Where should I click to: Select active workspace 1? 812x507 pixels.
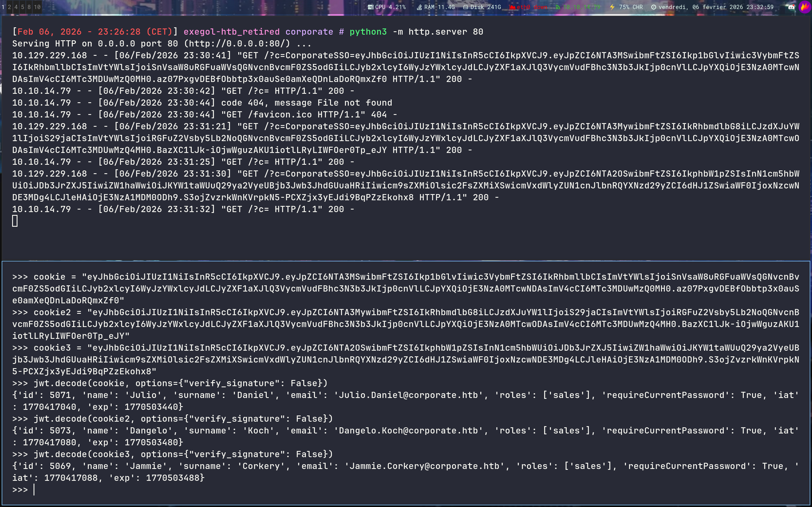pos(3,7)
